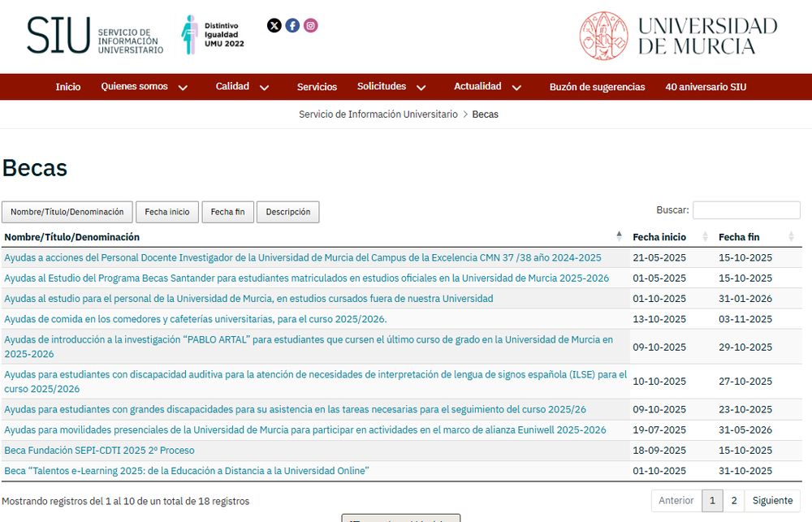The height and width of the screenshot is (522, 812).
Task: Click start date 10-10-2025 cell
Action: (x=659, y=381)
